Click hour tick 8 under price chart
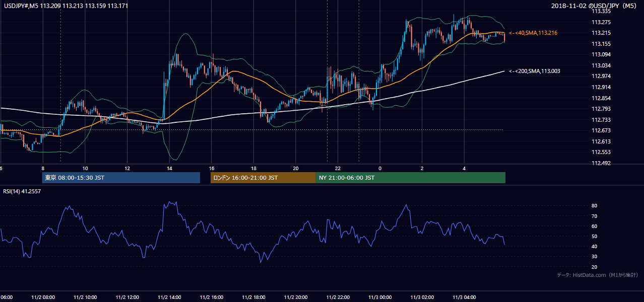This screenshot has width=644, height=302. 43,168
